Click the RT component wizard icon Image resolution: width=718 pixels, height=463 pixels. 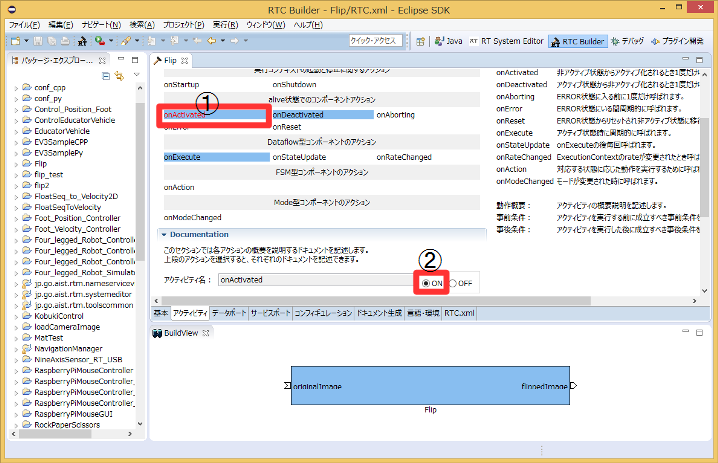pos(82,41)
